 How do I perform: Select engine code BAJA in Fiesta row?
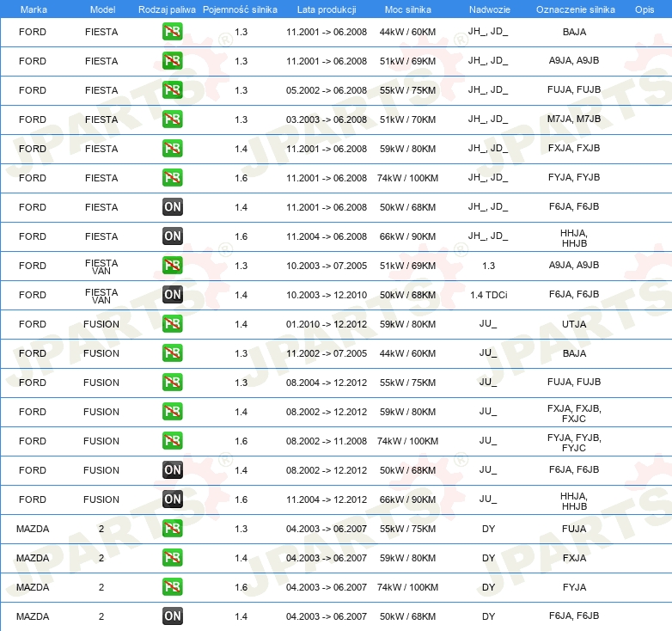(x=574, y=32)
